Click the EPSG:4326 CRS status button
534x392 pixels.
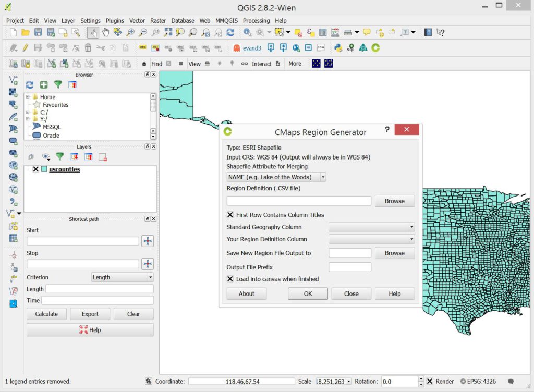[x=478, y=382]
